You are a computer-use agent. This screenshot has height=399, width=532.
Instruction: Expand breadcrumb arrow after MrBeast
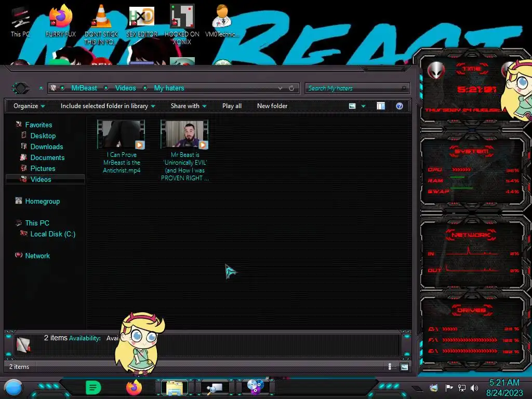(106, 88)
